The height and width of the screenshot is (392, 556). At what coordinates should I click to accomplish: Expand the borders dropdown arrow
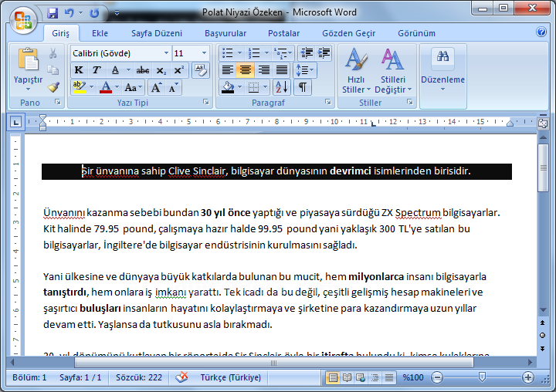tap(265, 87)
